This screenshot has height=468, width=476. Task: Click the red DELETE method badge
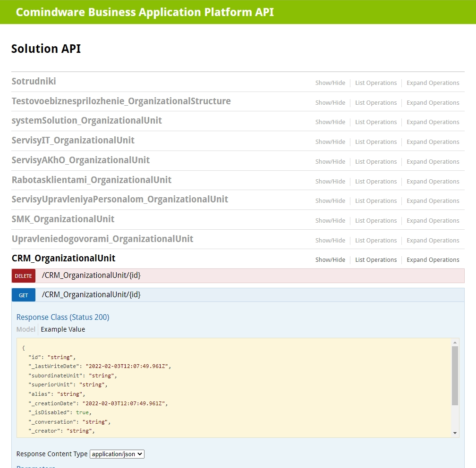pyautogui.click(x=24, y=276)
